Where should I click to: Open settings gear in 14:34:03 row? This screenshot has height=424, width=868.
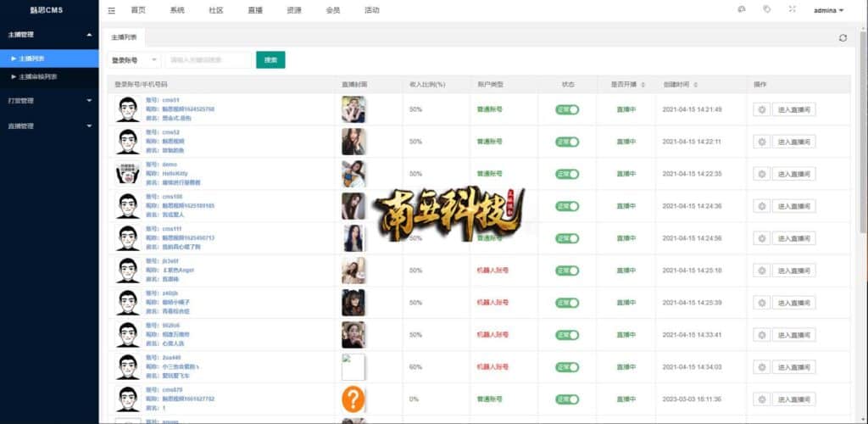click(x=761, y=366)
